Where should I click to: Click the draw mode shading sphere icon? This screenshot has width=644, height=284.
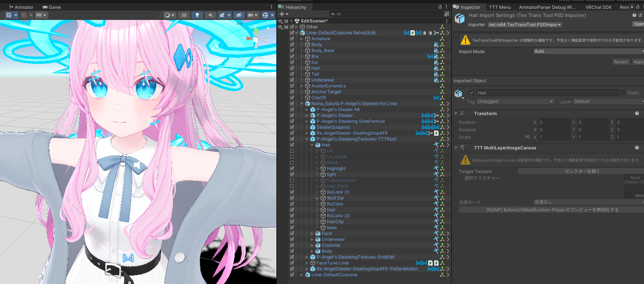pos(167,15)
